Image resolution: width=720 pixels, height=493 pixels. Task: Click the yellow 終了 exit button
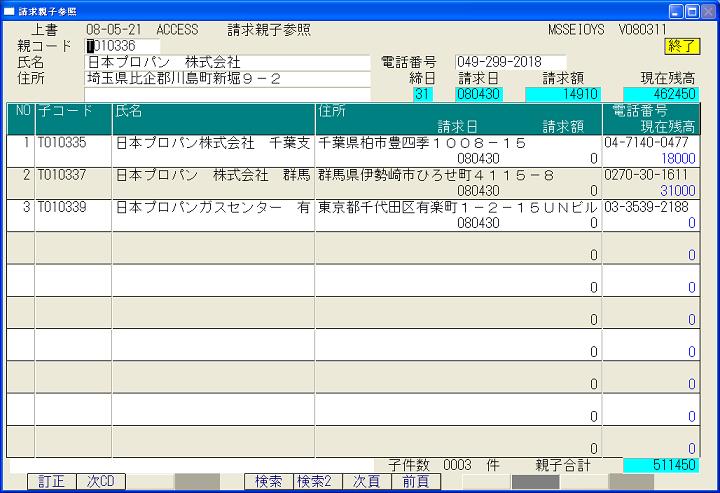pyautogui.click(x=682, y=46)
